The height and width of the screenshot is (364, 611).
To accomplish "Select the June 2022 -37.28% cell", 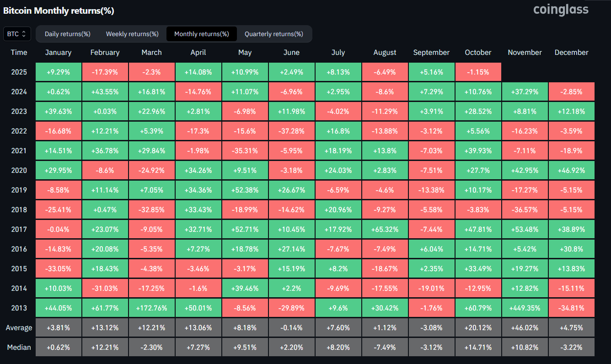I will tap(291, 131).
